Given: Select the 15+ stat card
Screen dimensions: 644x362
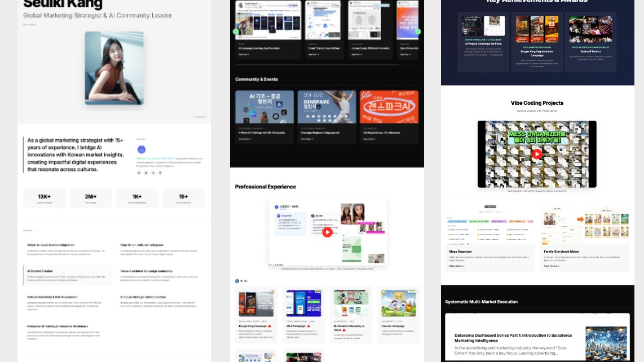Looking at the screenshot, I should [x=183, y=198].
